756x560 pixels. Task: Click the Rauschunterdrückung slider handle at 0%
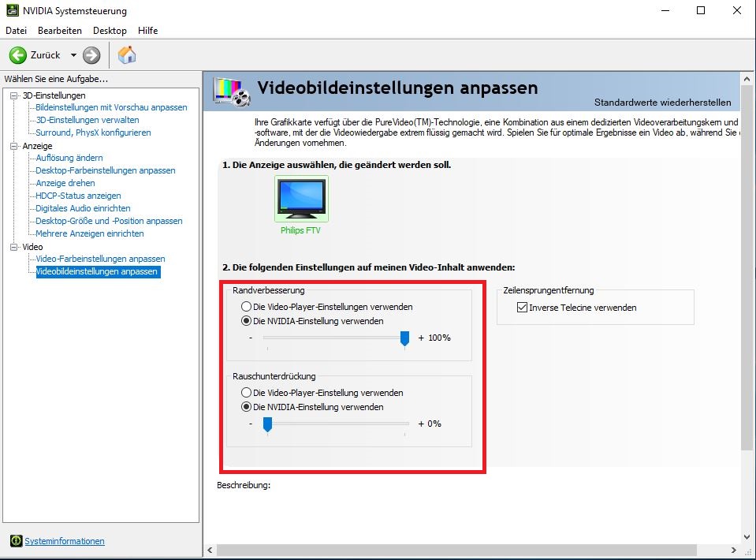point(267,424)
